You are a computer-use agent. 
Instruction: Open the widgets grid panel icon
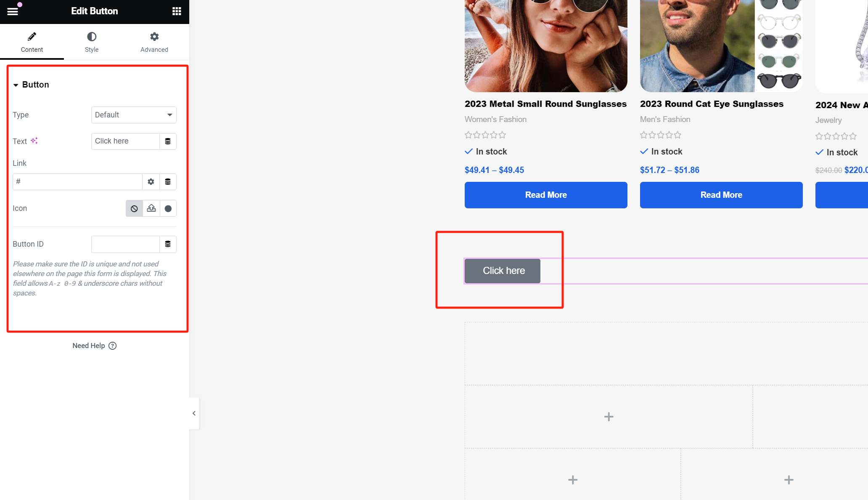pyautogui.click(x=177, y=11)
